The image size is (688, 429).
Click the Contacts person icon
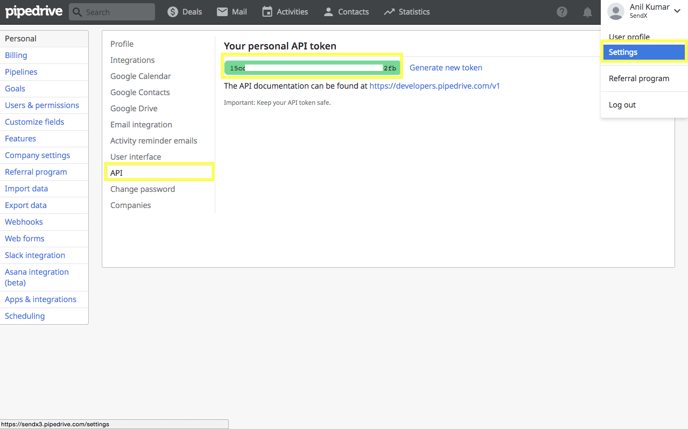coord(328,12)
